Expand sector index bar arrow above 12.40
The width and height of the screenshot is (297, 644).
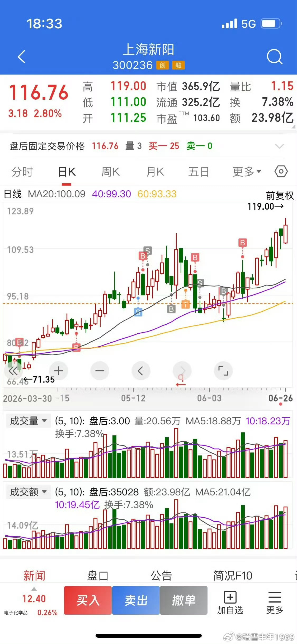(x=34, y=589)
